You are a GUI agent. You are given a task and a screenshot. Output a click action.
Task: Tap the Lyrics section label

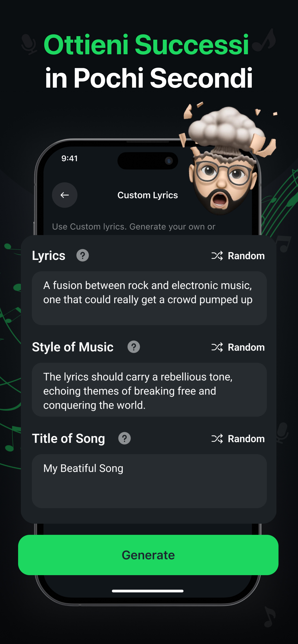coord(49,256)
